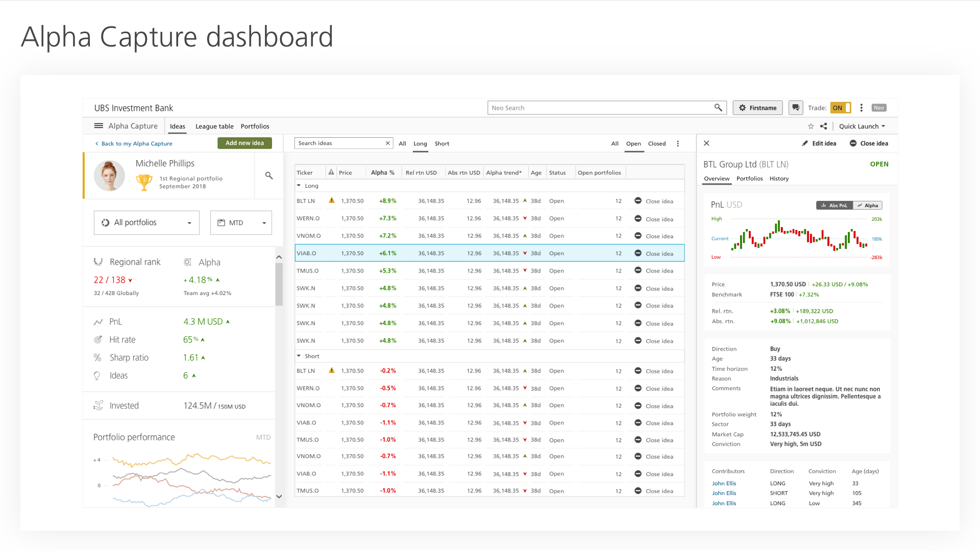
Task: Click magnifier beside Michelle Phillips profile
Action: click(269, 176)
